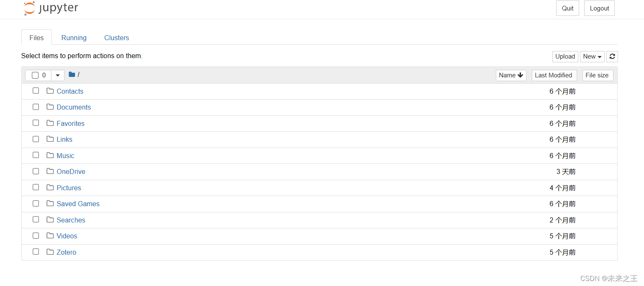644x286 pixels.
Task: Click the Last Modified sort header
Action: tap(554, 75)
